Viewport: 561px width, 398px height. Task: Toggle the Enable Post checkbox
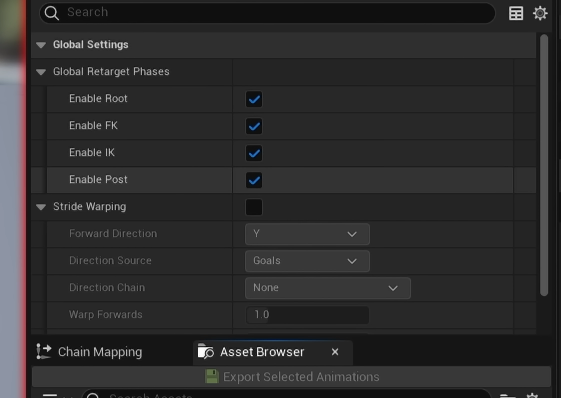[x=254, y=180]
